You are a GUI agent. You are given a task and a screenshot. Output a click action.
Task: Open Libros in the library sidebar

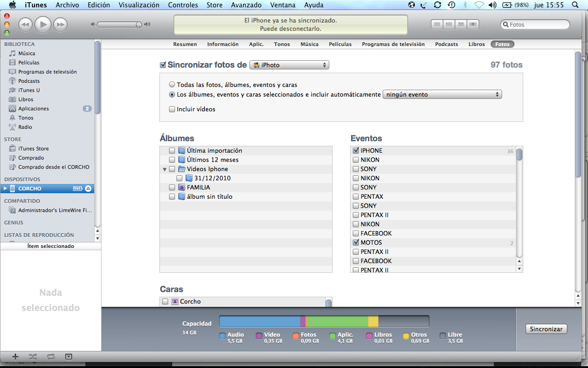point(26,99)
